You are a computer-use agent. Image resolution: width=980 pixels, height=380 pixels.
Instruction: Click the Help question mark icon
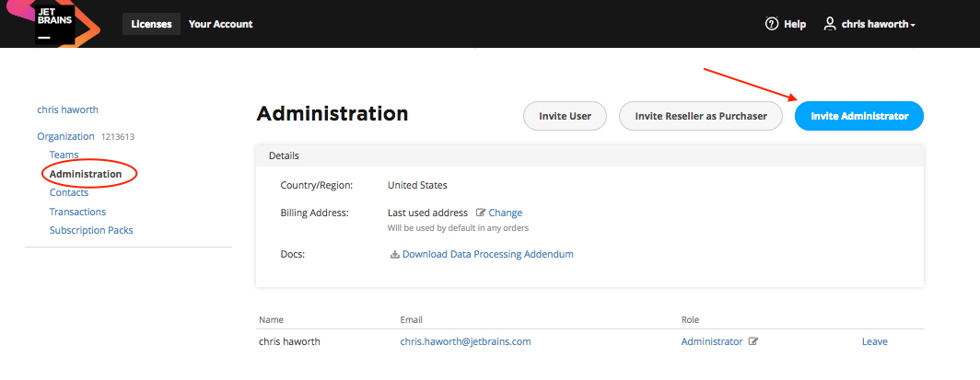point(772,24)
